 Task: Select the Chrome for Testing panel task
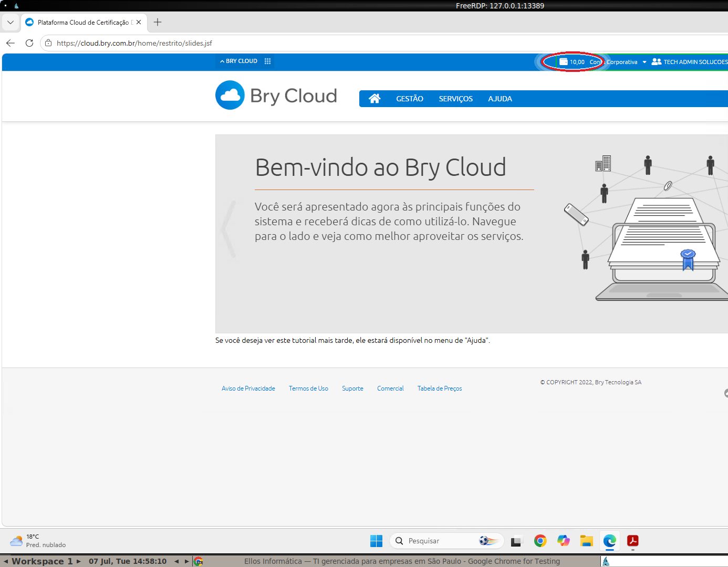pos(397,561)
